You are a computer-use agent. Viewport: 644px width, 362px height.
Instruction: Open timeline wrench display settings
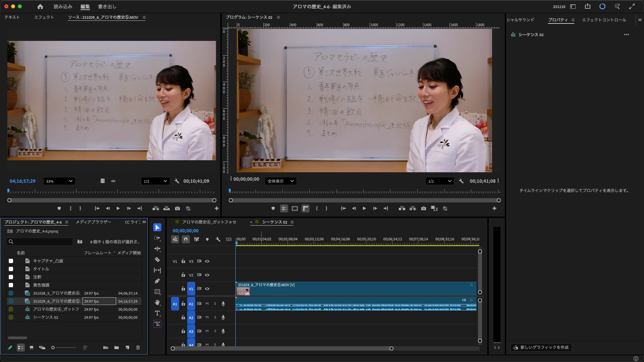point(218,239)
